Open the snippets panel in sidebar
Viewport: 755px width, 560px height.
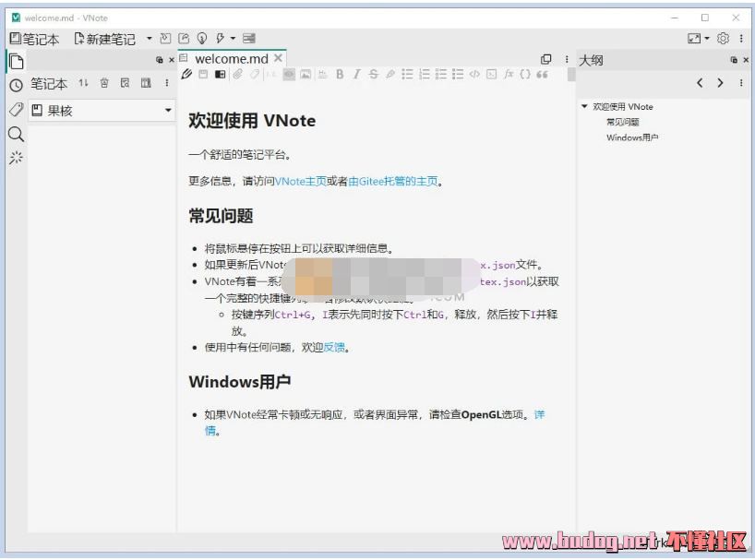(16, 158)
